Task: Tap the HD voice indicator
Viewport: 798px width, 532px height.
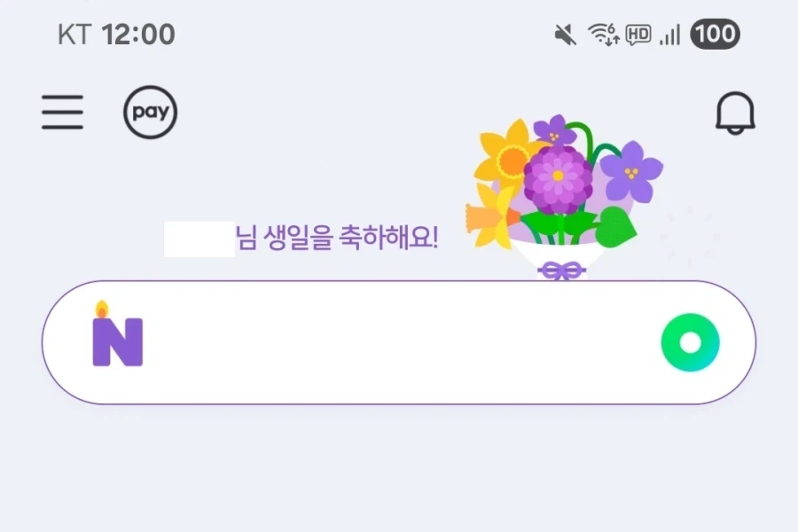Action: [x=640, y=33]
